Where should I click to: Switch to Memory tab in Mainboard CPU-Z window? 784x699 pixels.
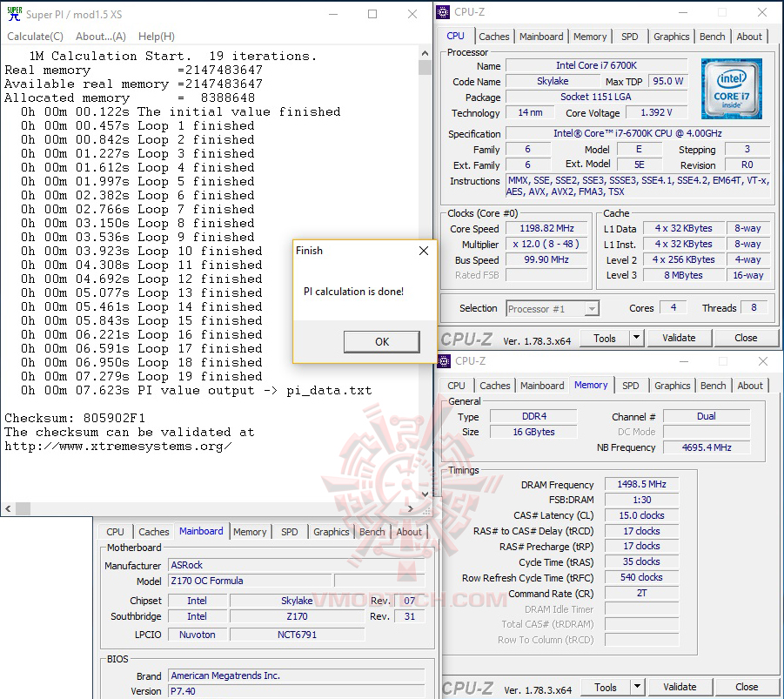click(x=250, y=532)
